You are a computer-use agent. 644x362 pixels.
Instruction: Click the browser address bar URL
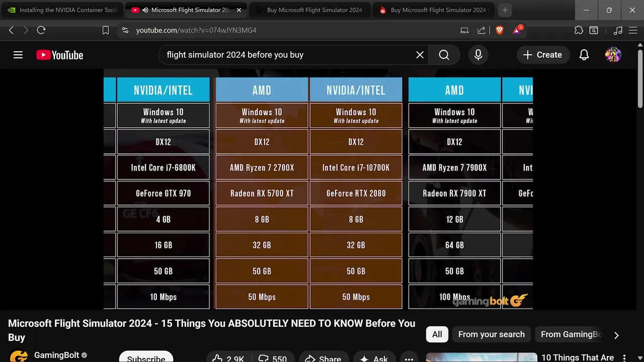pos(196,30)
